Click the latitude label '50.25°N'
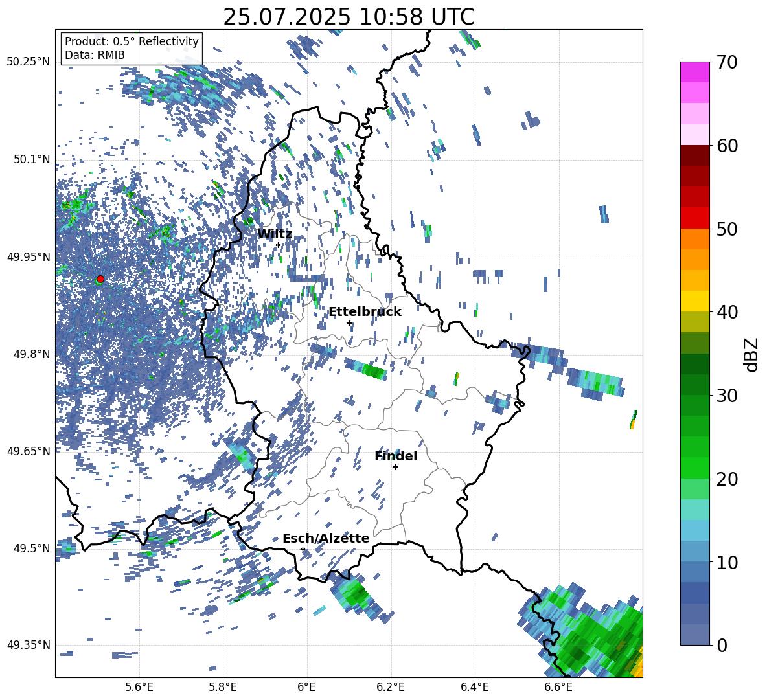This screenshot has height=700, width=767. 29,62
